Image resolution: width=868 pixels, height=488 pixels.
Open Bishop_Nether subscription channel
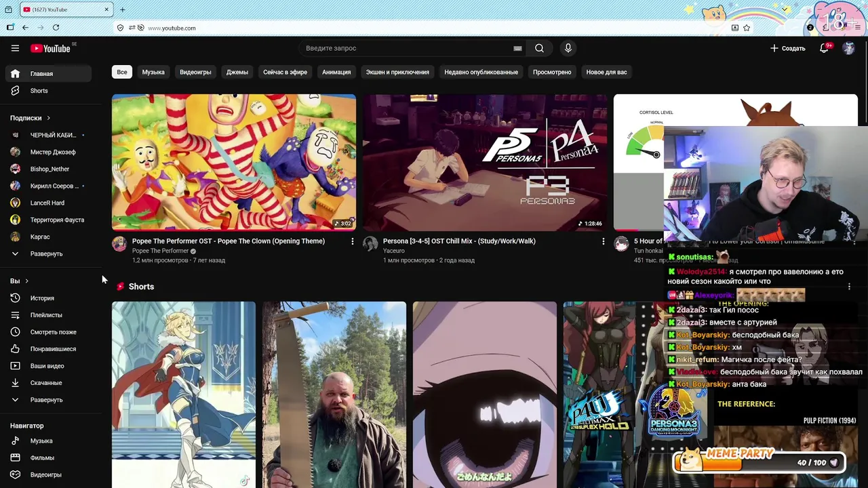pos(48,169)
